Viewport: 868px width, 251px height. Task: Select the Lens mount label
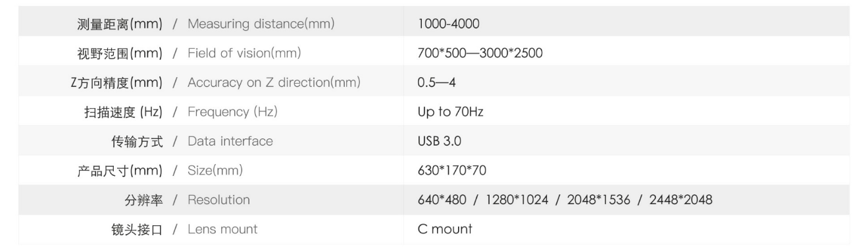click(222, 229)
